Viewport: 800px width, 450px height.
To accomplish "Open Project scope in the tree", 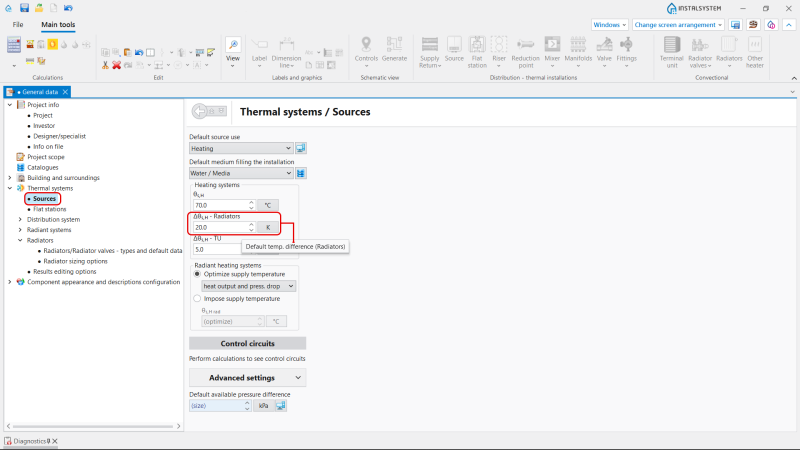I will [x=45, y=157].
